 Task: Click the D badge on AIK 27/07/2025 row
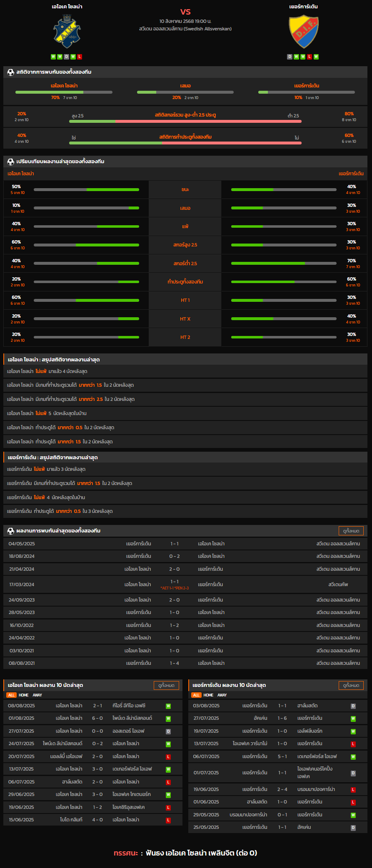pyautogui.click(x=168, y=731)
